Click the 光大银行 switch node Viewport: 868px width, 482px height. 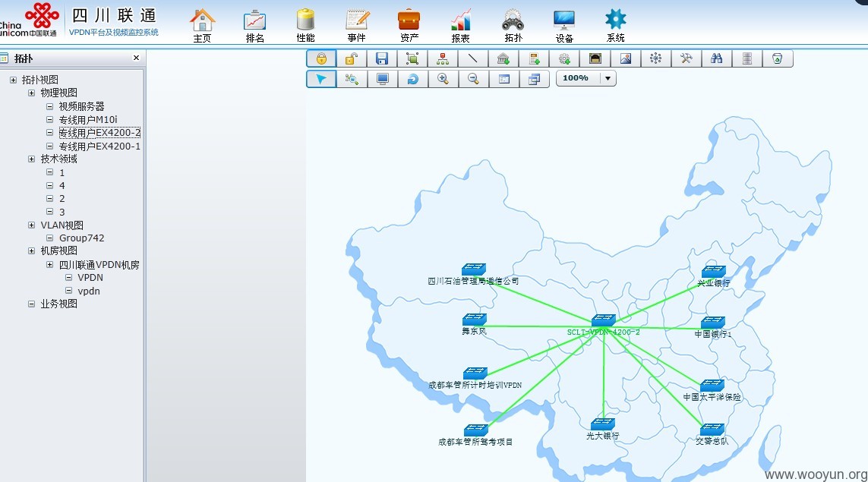(603, 424)
